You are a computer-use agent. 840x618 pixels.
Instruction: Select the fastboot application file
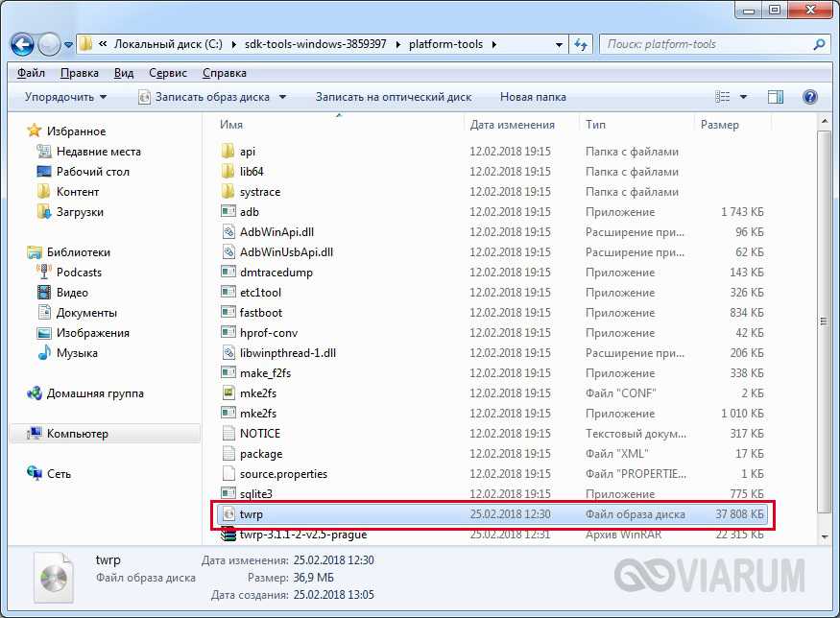(x=260, y=313)
